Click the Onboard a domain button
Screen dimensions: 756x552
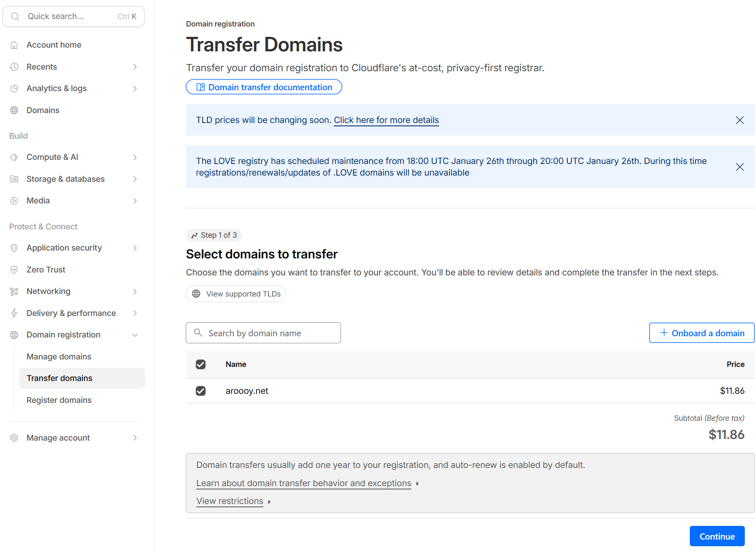click(701, 333)
